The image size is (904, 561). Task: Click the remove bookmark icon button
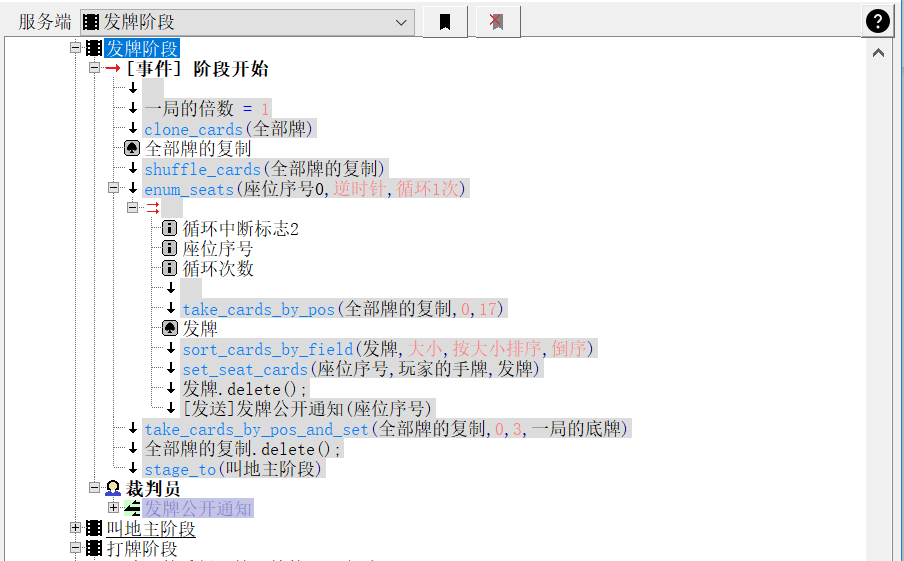coord(497,22)
